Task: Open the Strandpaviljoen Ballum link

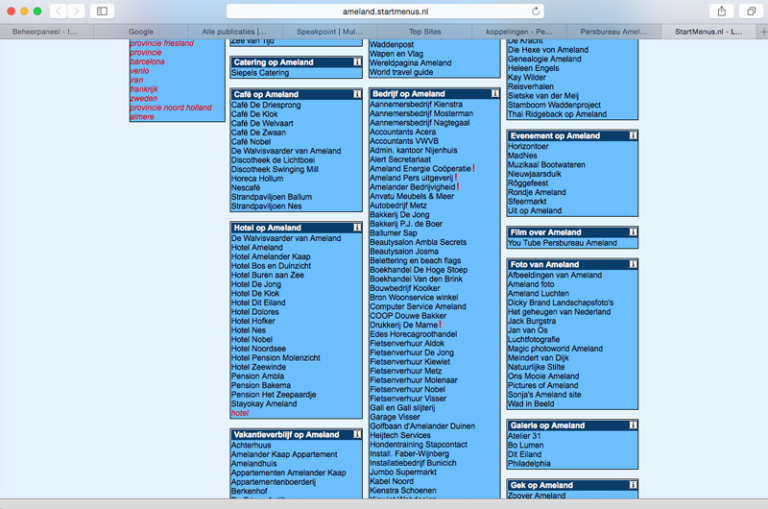Action: coord(271,197)
